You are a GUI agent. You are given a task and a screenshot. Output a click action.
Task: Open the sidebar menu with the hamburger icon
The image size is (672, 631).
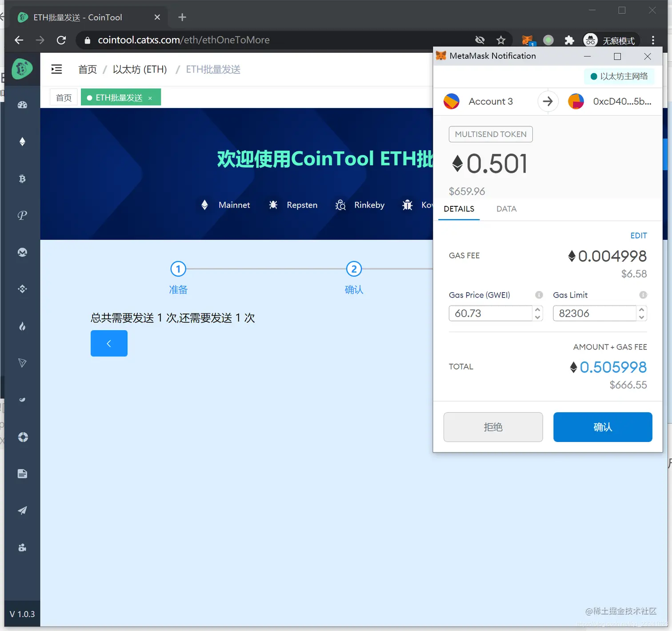coord(56,69)
